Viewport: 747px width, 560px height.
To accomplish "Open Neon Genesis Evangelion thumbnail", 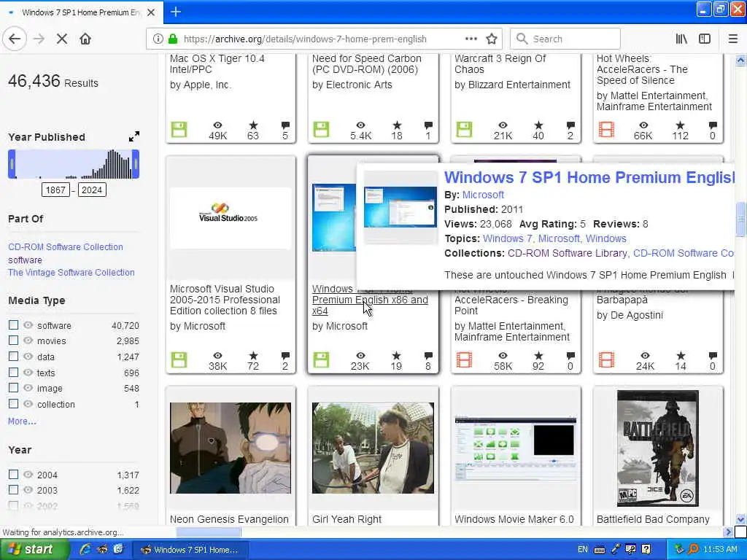I will [231, 448].
